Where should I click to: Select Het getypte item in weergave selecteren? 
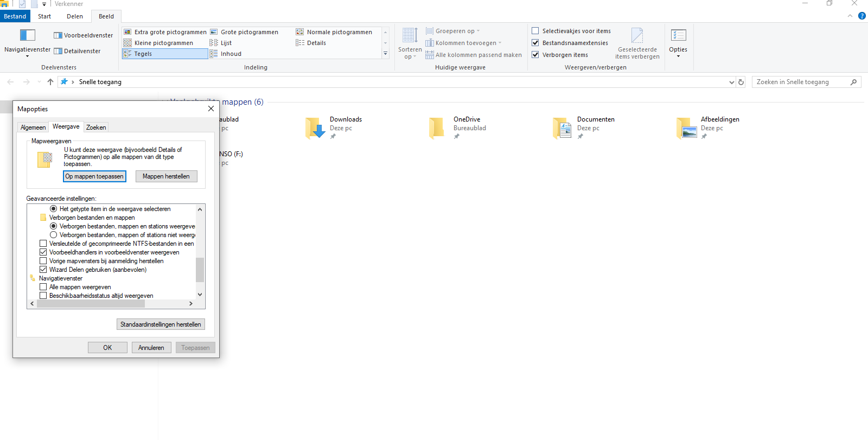point(53,209)
